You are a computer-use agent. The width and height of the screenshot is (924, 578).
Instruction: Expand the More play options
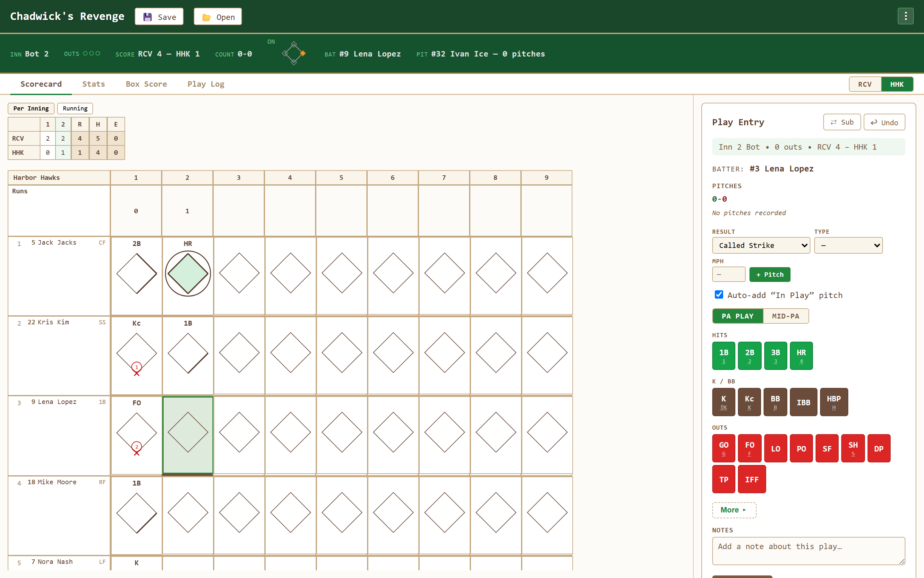734,510
